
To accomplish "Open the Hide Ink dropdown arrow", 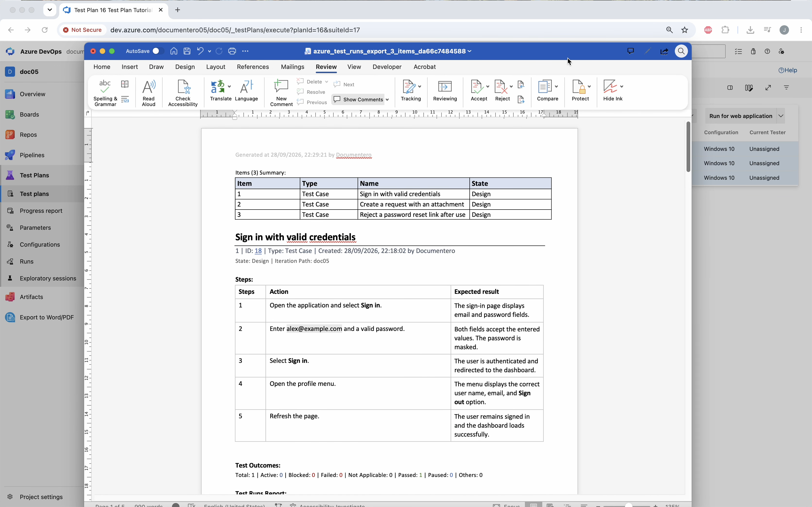I will (622, 86).
